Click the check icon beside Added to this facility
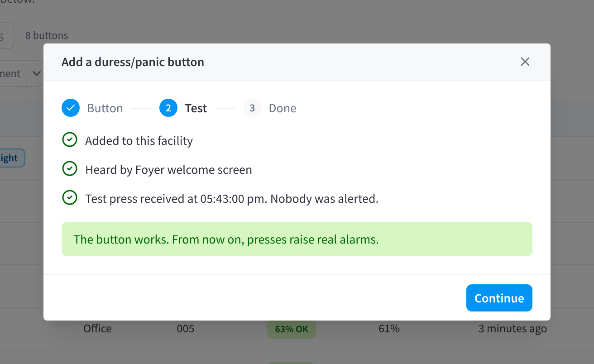The height and width of the screenshot is (364, 594). point(69,140)
